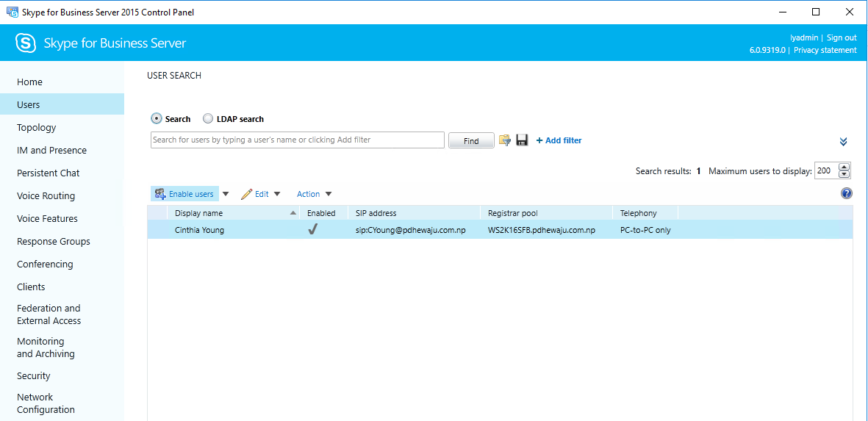Open the Edit dropdown arrow

click(277, 194)
